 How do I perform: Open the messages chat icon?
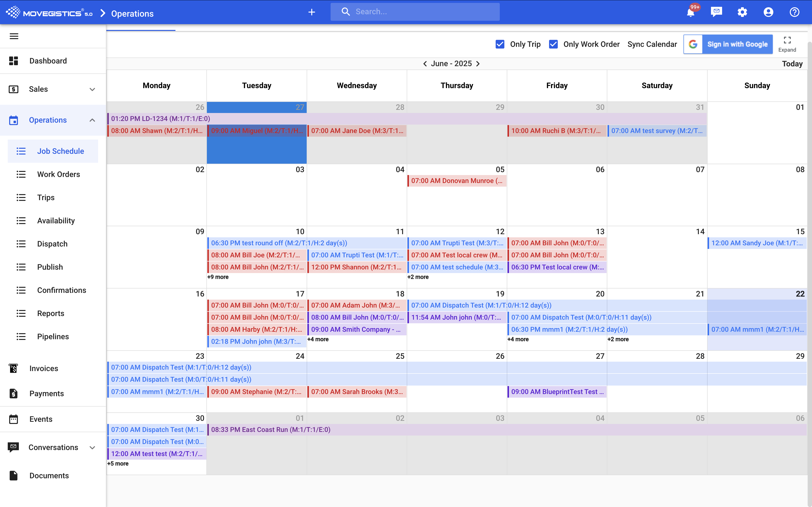716,12
